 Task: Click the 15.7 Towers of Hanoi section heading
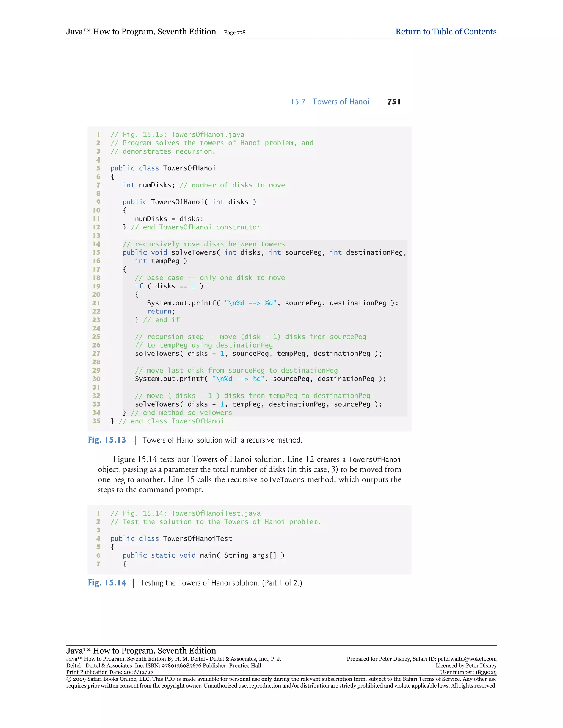coord(330,102)
